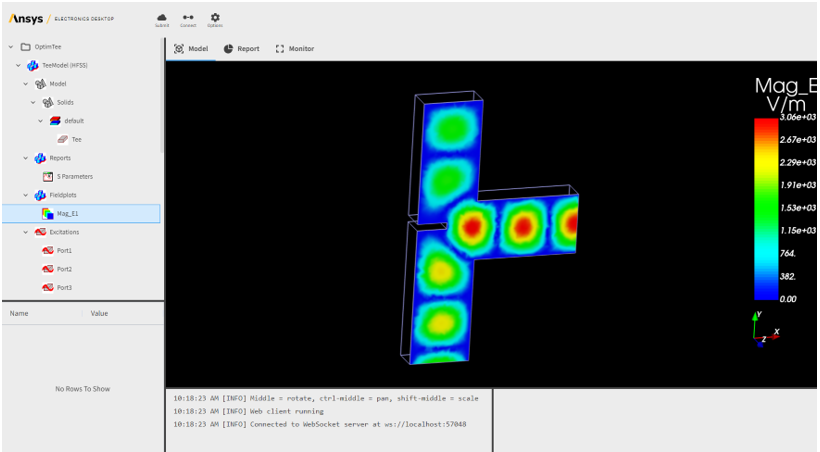Screen dimensions: 820x452
Task: Click the Connect icon in toolbar
Action: click(188, 17)
